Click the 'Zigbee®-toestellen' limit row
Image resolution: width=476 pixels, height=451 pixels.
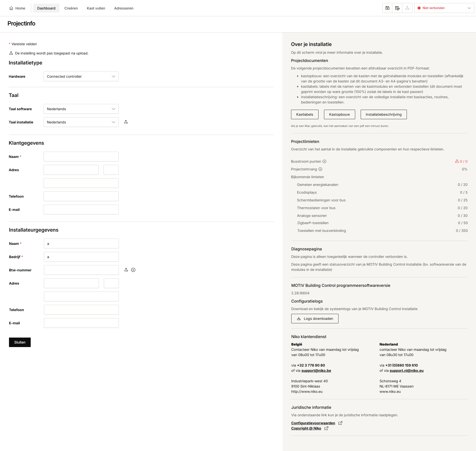pyautogui.click(x=382, y=223)
